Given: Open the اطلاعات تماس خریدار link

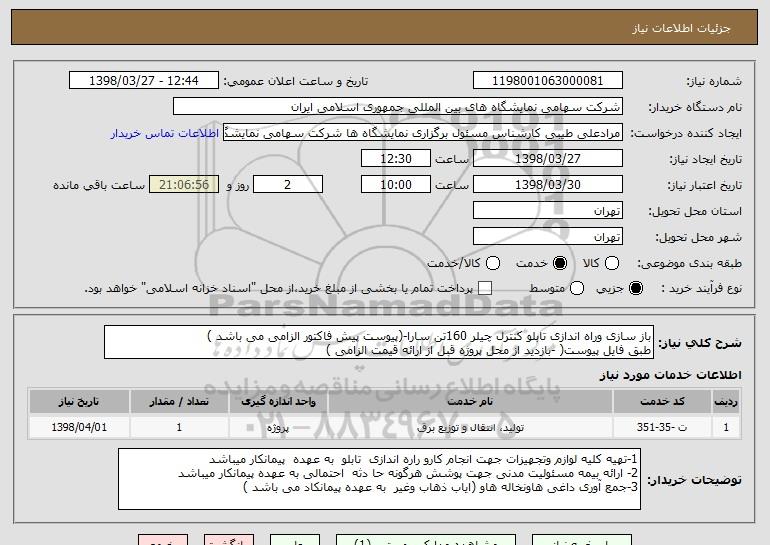Looking at the screenshot, I should [165, 133].
